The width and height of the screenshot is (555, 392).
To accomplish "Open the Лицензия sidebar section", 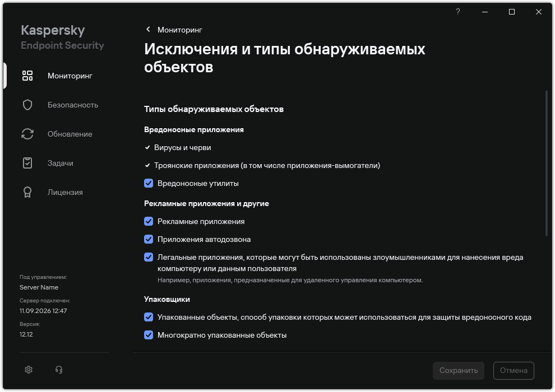I will coord(65,192).
